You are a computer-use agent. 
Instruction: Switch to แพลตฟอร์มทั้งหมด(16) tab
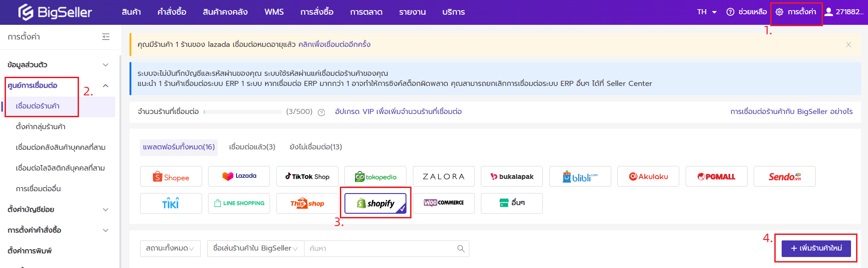click(x=179, y=147)
